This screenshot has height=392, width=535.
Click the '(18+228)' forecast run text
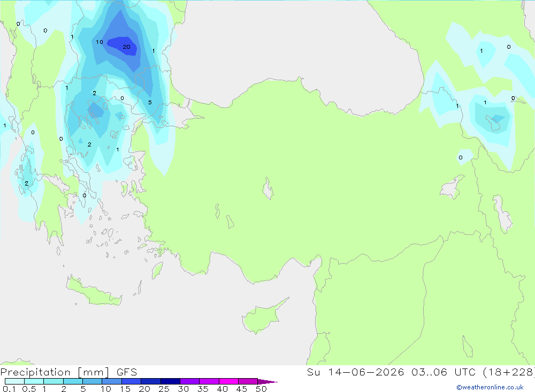[x=509, y=372]
